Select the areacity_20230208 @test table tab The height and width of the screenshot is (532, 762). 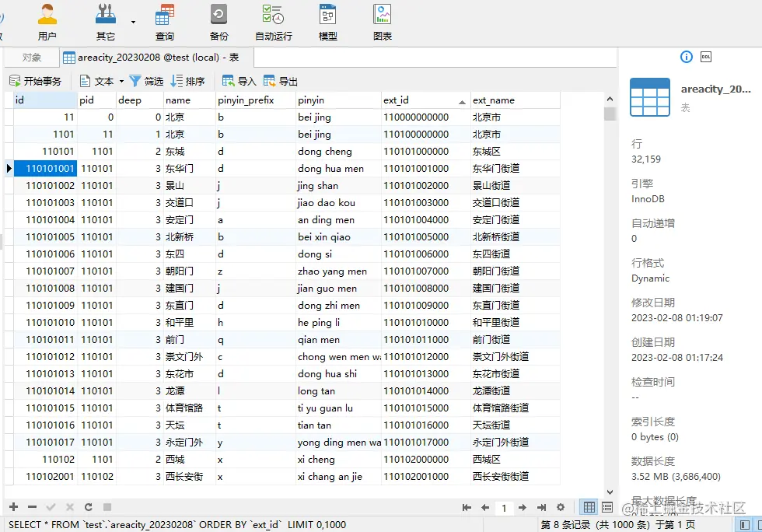[x=156, y=58]
